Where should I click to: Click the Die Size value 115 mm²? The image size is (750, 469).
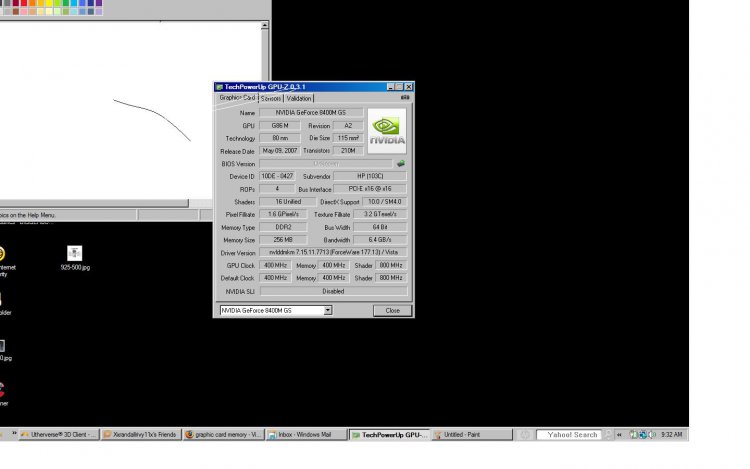[x=348, y=138]
